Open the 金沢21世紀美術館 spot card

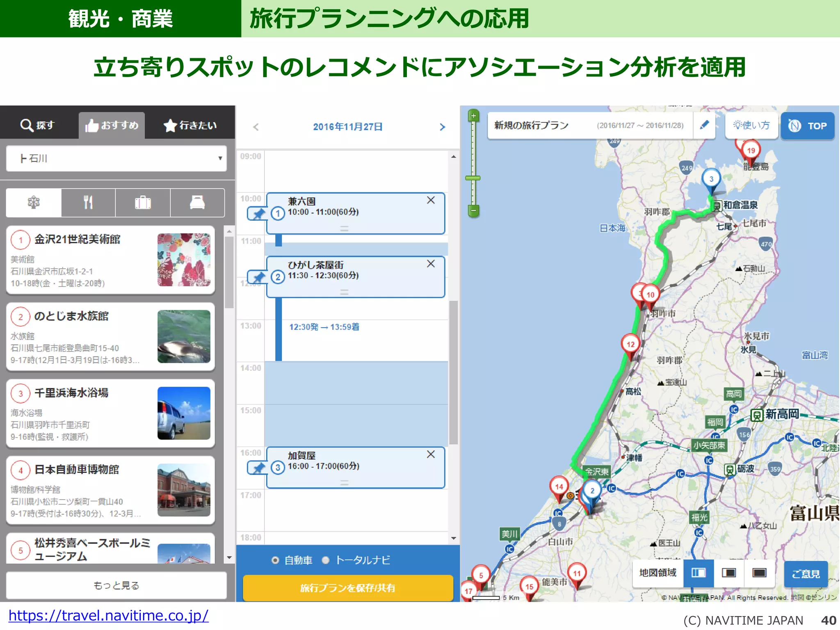pos(111,260)
